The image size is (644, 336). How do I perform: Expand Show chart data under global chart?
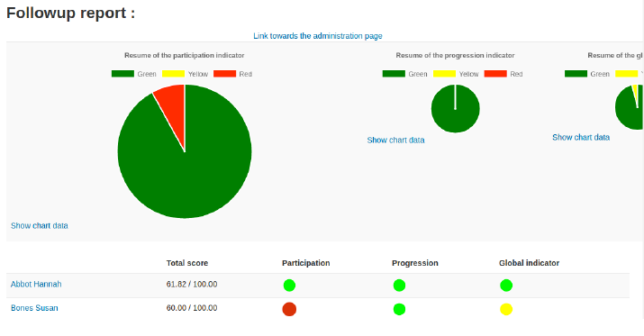pyautogui.click(x=581, y=137)
